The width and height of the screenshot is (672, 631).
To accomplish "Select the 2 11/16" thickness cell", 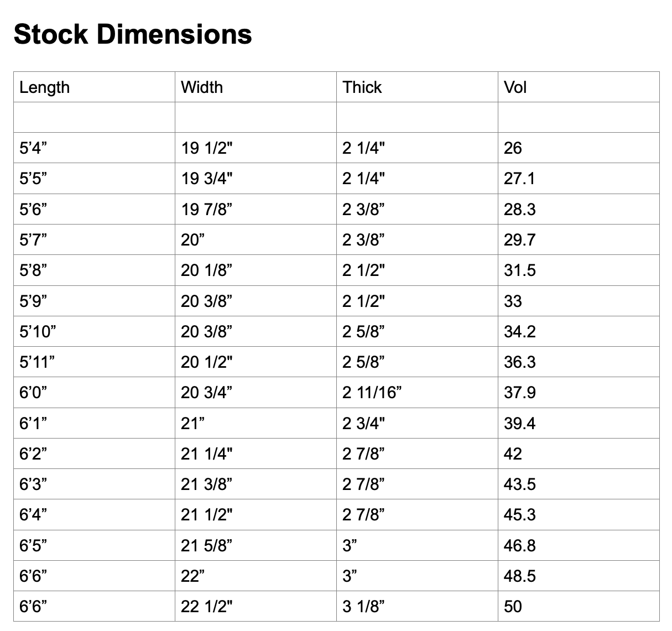I will 372,393.
